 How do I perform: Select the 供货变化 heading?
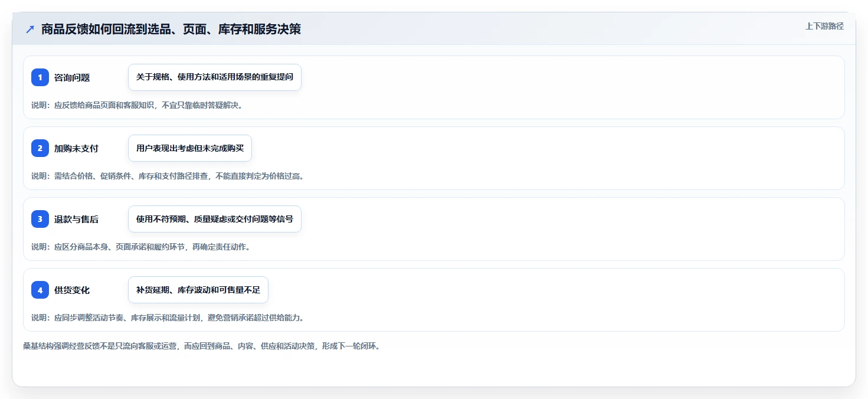[x=72, y=290]
